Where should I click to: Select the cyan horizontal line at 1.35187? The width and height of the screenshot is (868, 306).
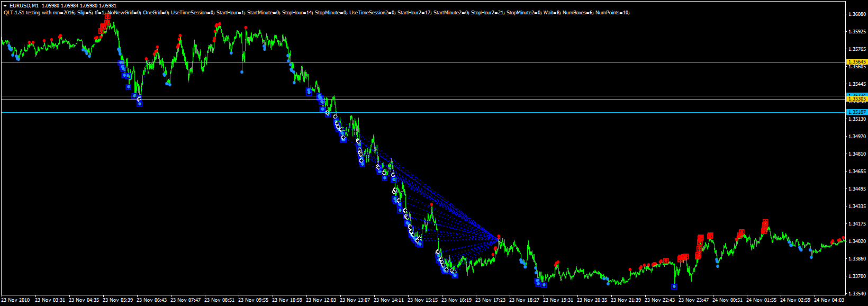[423, 112]
